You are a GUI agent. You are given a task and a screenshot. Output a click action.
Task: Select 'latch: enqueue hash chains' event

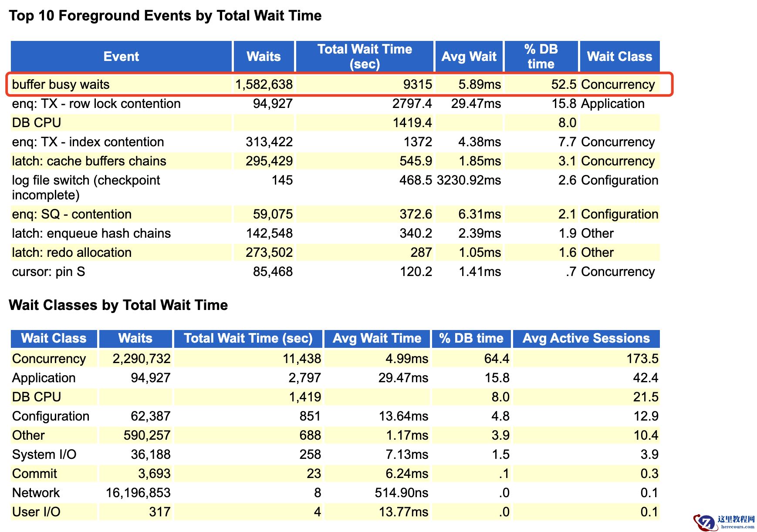[91, 233]
